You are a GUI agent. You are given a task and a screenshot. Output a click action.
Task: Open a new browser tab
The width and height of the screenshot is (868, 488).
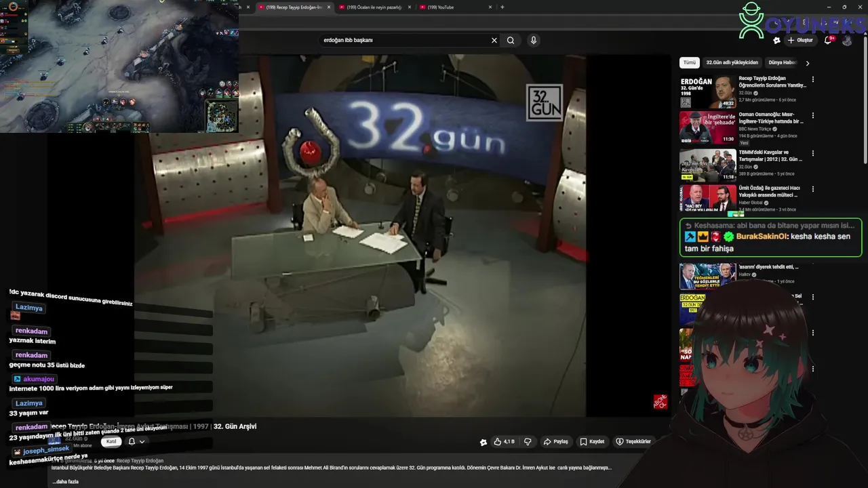point(502,7)
